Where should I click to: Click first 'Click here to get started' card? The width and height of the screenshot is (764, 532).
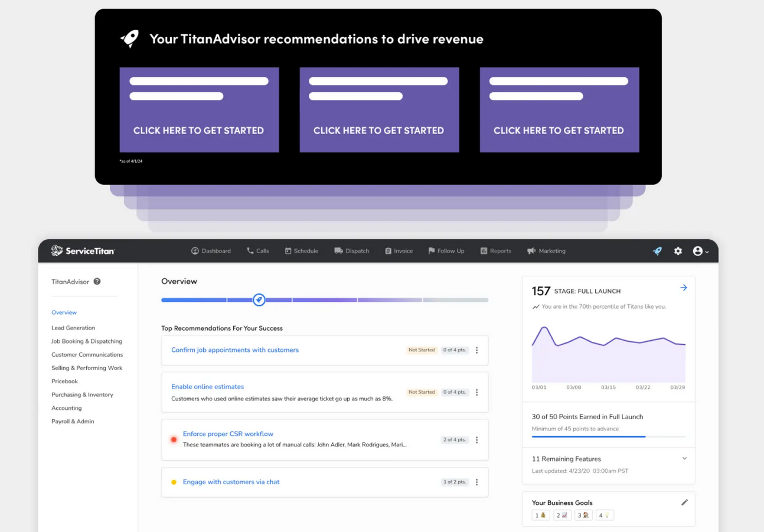(199, 110)
